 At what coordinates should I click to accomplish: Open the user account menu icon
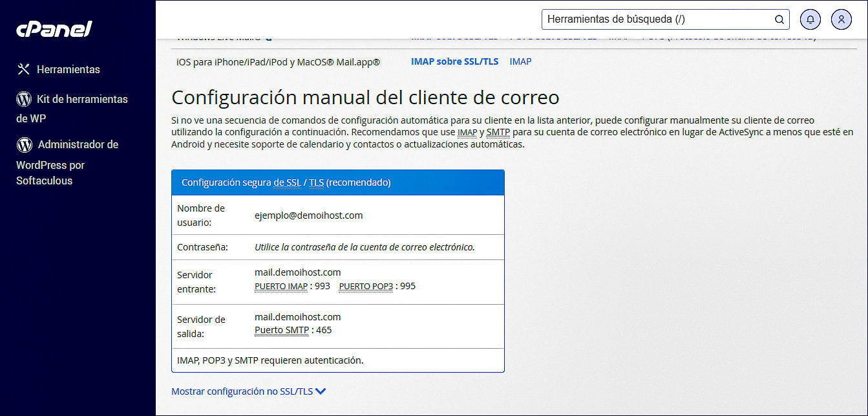[842, 19]
